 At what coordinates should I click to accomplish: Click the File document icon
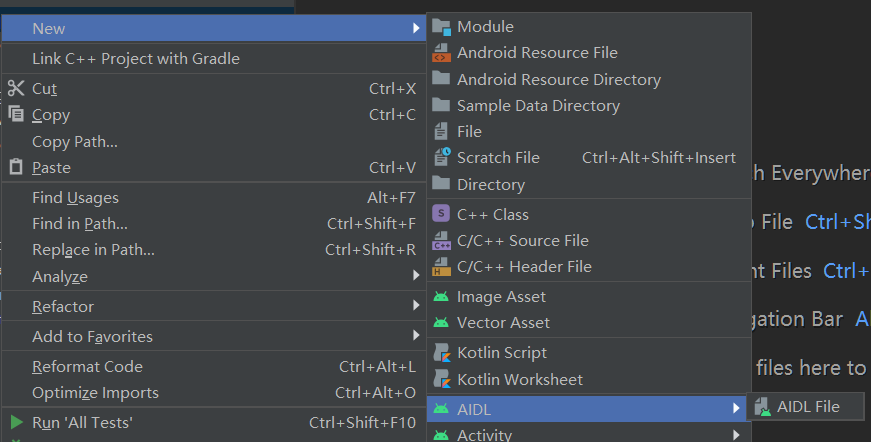tap(441, 132)
